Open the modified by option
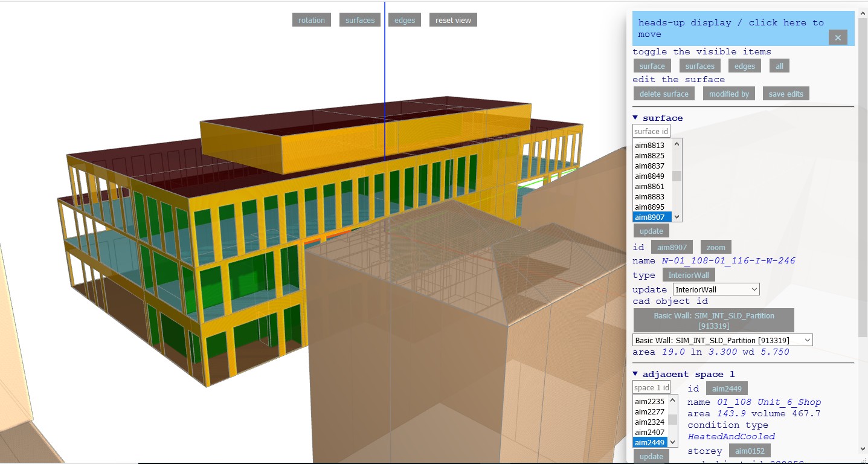This screenshot has width=868, height=464. click(728, 94)
